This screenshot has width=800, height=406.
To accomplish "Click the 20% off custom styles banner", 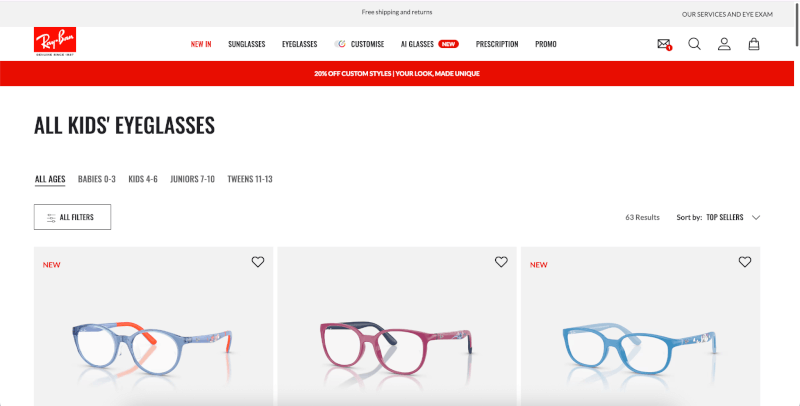I will 397,73.
